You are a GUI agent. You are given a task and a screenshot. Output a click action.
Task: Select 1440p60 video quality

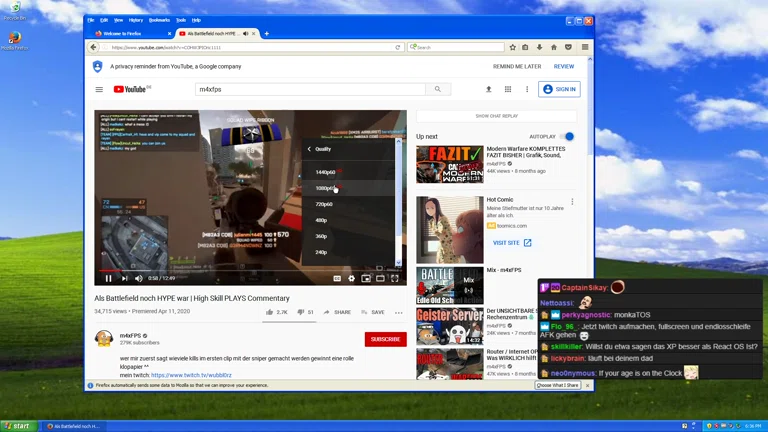coord(348,172)
